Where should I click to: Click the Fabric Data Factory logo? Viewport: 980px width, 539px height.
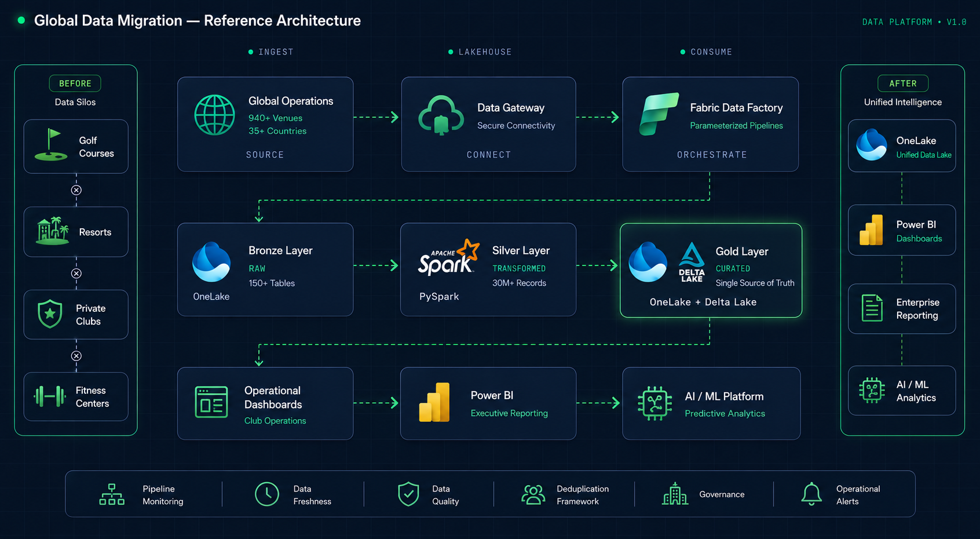click(659, 114)
